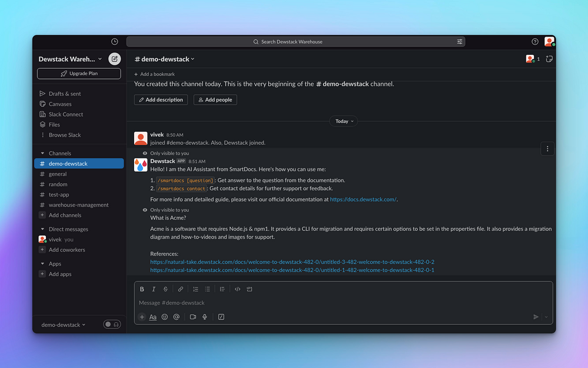The width and height of the screenshot is (588, 368).
Task: Open the schedule send dropdown arrow
Action: [x=546, y=317]
